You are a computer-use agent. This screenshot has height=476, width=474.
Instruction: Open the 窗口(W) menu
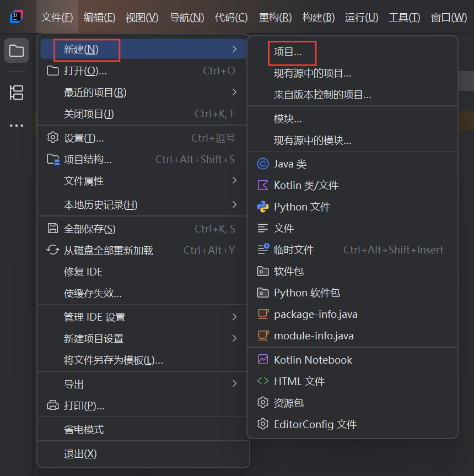coord(449,17)
